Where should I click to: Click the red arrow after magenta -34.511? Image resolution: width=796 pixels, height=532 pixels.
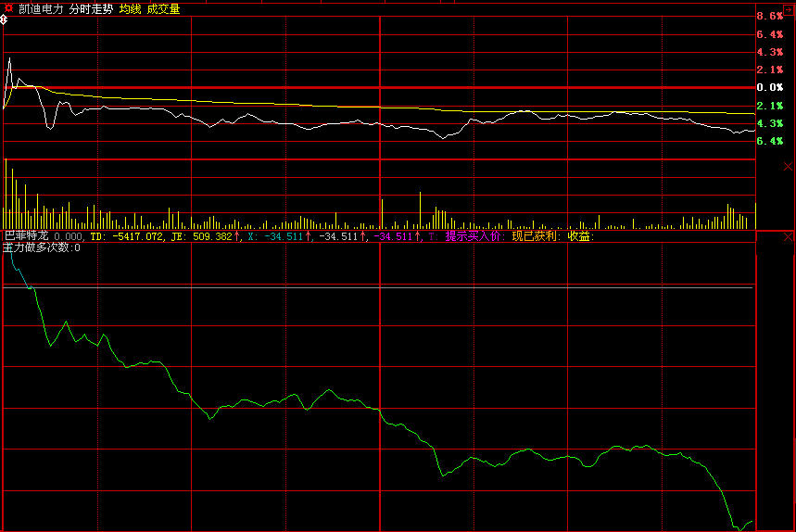pos(417,236)
